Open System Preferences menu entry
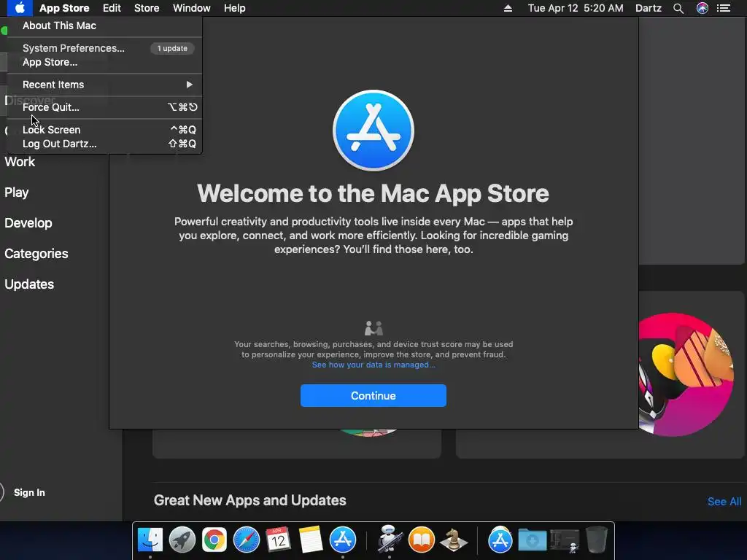The height and width of the screenshot is (560, 747). [105, 48]
